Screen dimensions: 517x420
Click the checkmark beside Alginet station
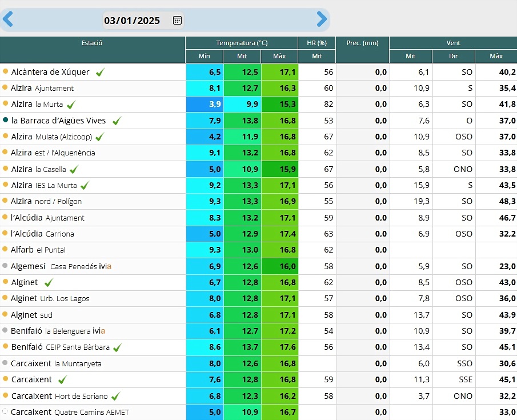coord(49,282)
